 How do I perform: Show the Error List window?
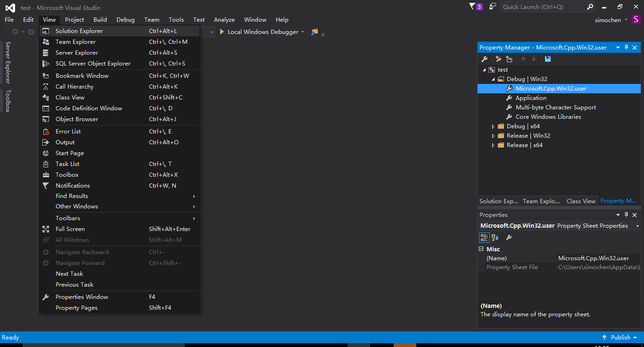pos(120,132)
